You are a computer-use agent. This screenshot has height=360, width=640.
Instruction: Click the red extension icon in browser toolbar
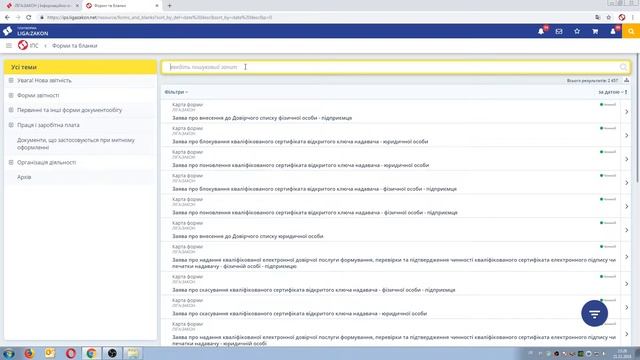(x=622, y=18)
